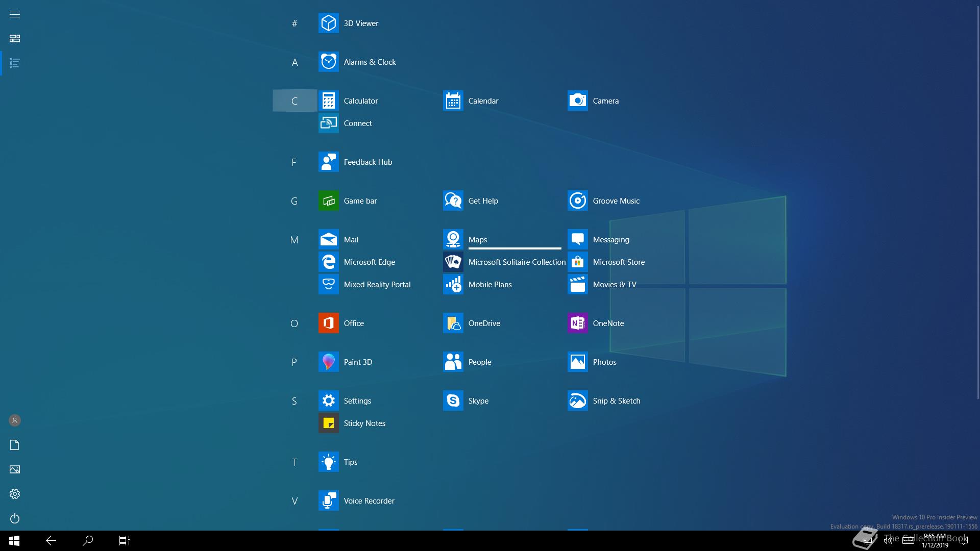Select the letter G group header

[x=295, y=201]
